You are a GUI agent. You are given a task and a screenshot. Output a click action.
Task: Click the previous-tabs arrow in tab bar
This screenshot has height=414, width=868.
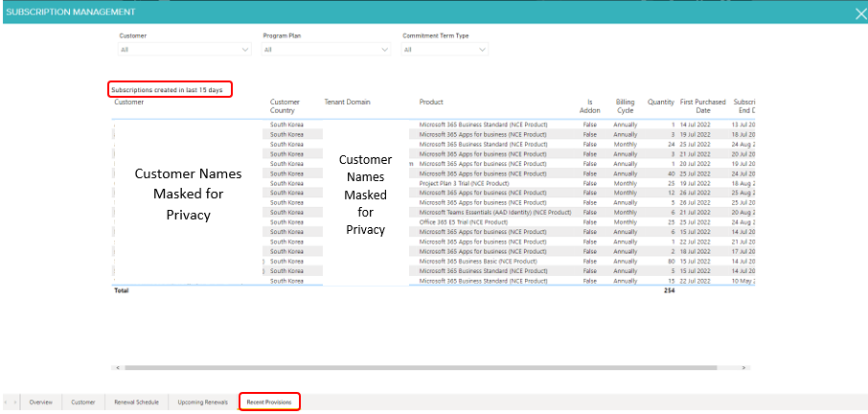[6, 402]
